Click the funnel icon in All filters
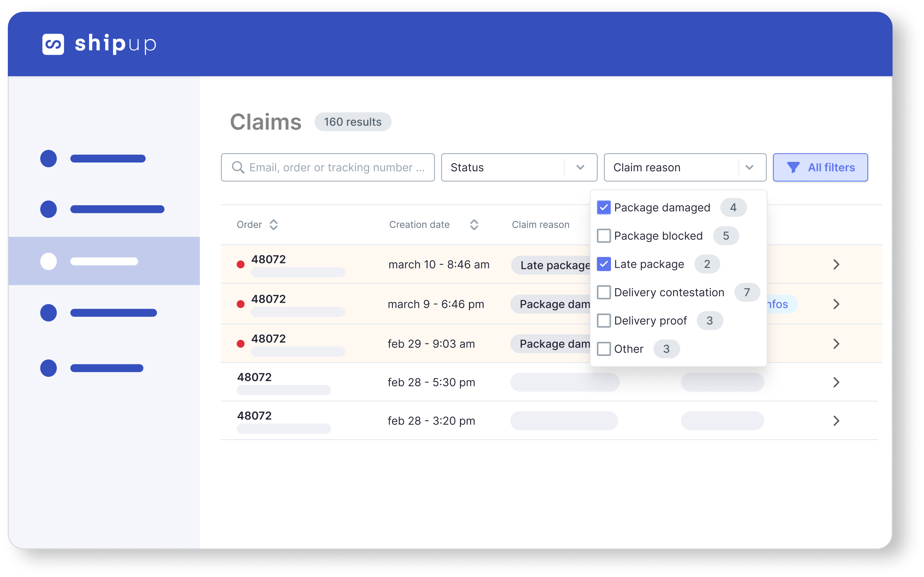Viewport: 924px width, 577px height. [793, 167]
